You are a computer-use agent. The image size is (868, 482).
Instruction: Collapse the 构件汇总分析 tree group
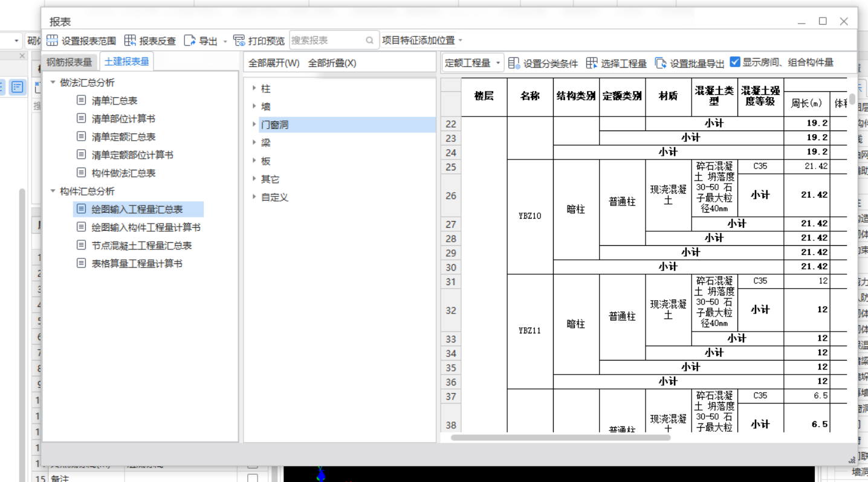tap(53, 191)
